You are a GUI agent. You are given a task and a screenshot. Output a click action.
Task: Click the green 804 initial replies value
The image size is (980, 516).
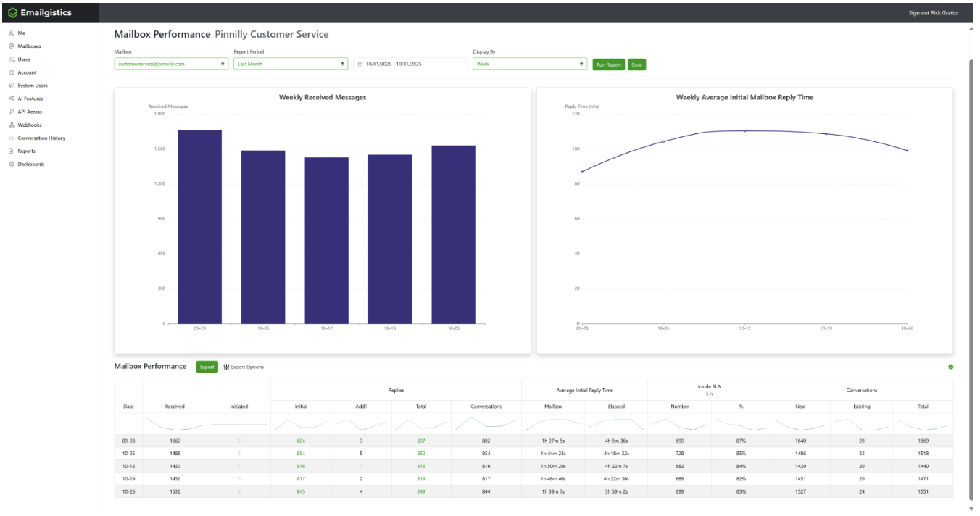tap(301, 441)
